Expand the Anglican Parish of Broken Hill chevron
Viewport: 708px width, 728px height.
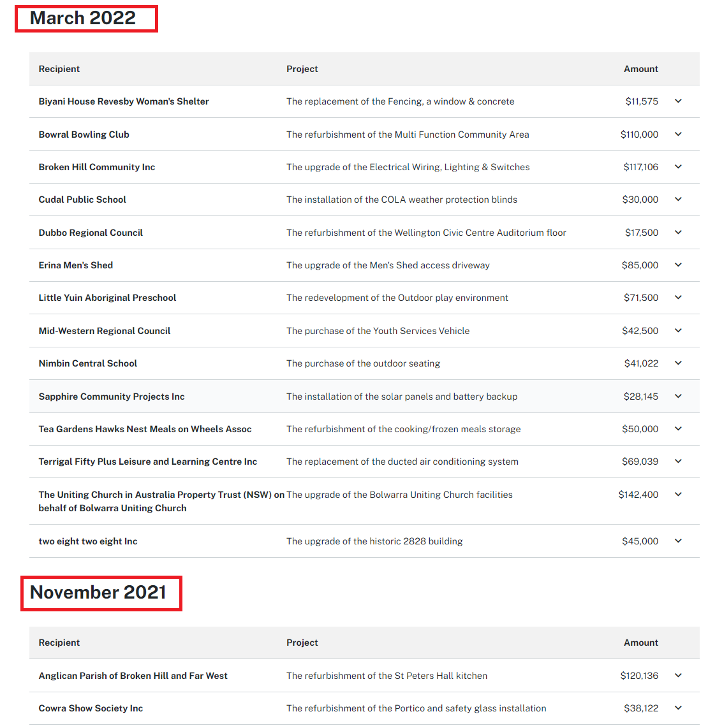(x=678, y=676)
